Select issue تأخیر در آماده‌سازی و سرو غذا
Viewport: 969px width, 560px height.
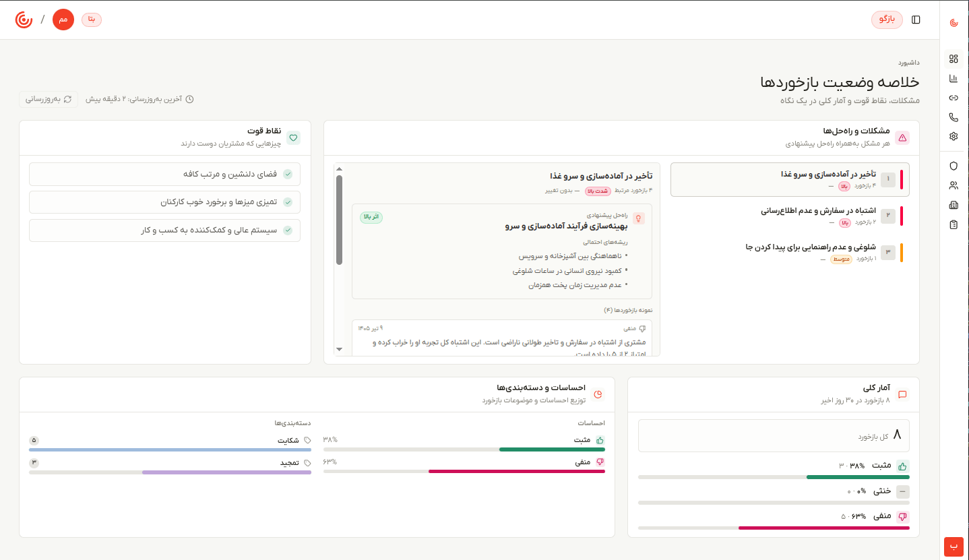click(x=790, y=179)
